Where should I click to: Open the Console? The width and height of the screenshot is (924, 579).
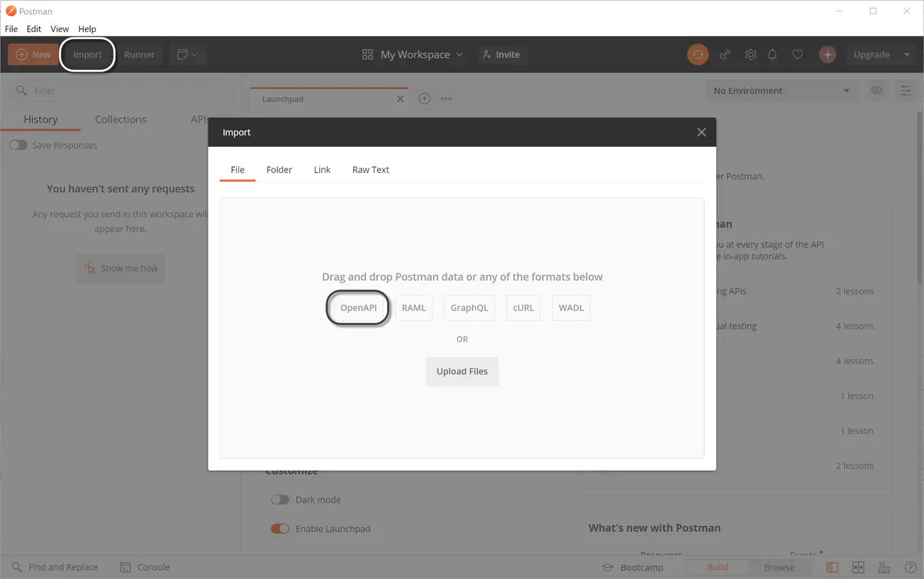point(145,568)
